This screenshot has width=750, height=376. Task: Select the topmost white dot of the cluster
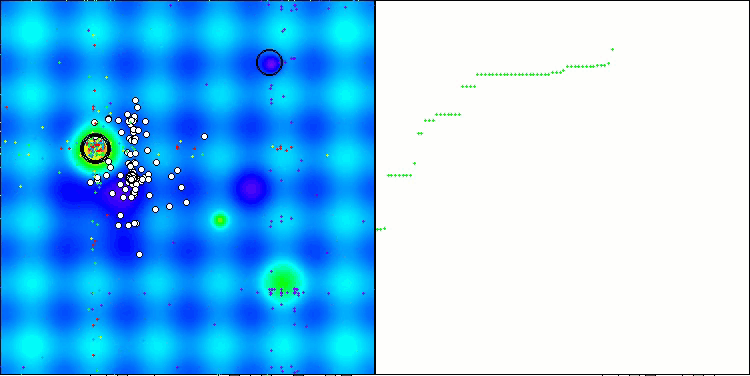coord(135,100)
